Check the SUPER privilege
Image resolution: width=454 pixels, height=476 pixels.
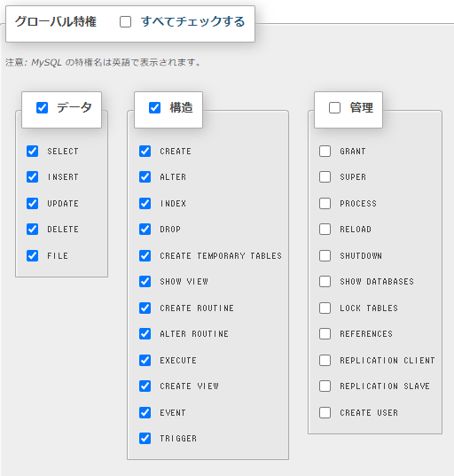325,176
